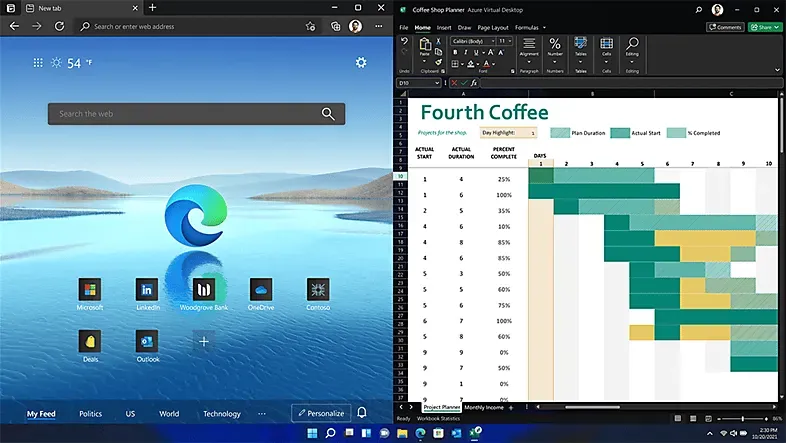
Task: Click the Cut scissors icon in Excel
Action: 438,41
